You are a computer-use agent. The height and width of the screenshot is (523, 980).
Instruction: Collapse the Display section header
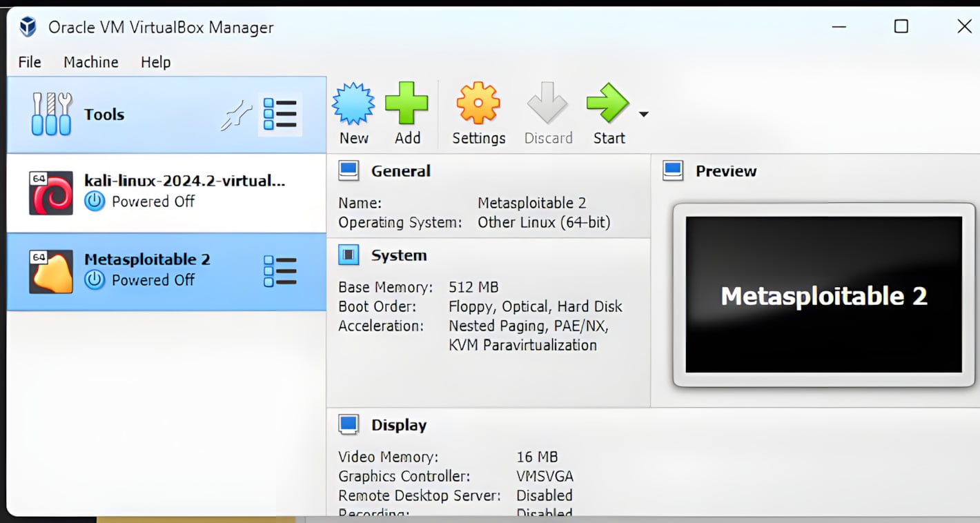coord(399,425)
